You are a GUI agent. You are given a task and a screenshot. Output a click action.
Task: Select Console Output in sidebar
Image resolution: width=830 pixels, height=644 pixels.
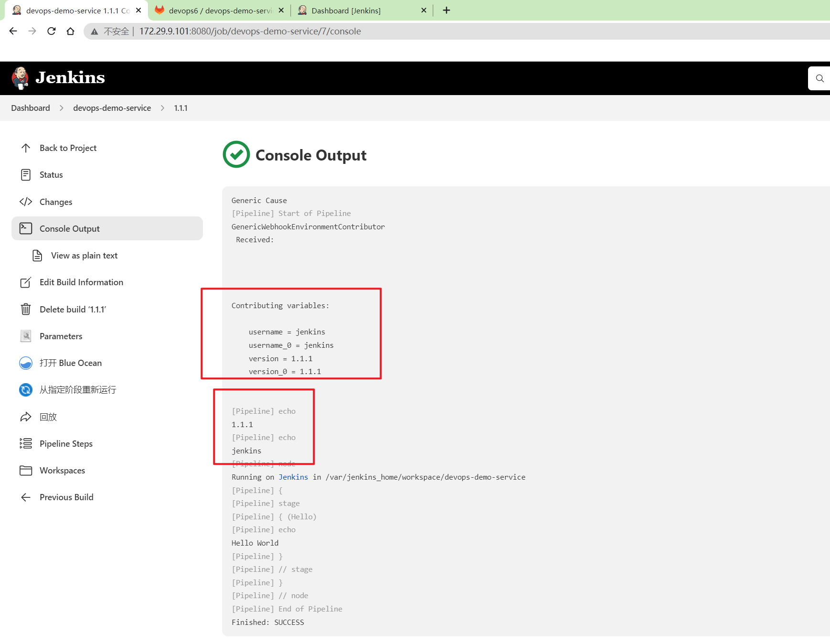[107, 228]
